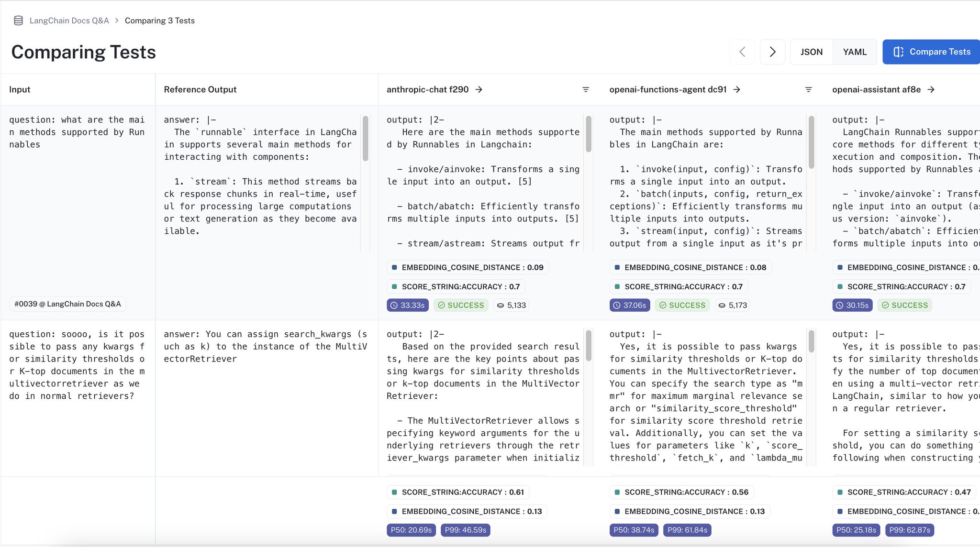Image resolution: width=980 pixels, height=547 pixels.
Task: Click first-row SCORE_STRING:ACCURACY 0.7 under anthropic-chat
Action: click(456, 286)
